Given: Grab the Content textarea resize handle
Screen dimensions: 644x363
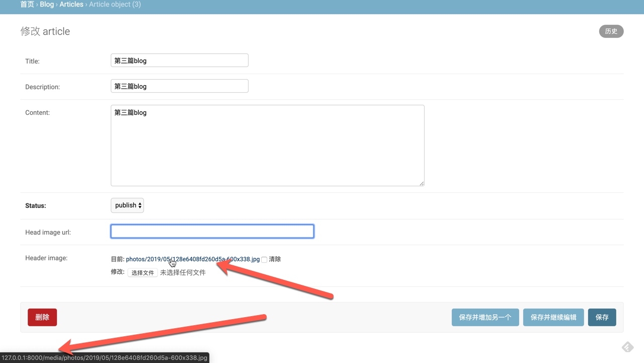Looking at the screenshot, I should (422, 183).
